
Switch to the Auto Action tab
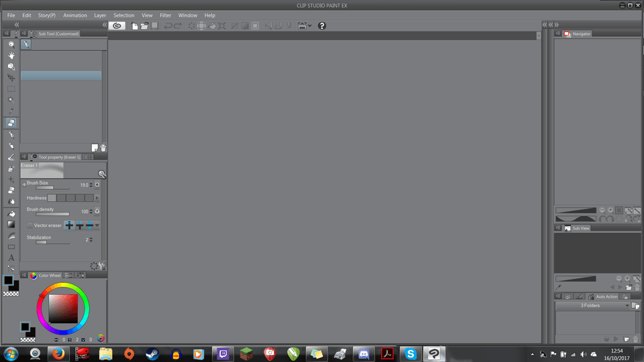[x=602, y=296]
